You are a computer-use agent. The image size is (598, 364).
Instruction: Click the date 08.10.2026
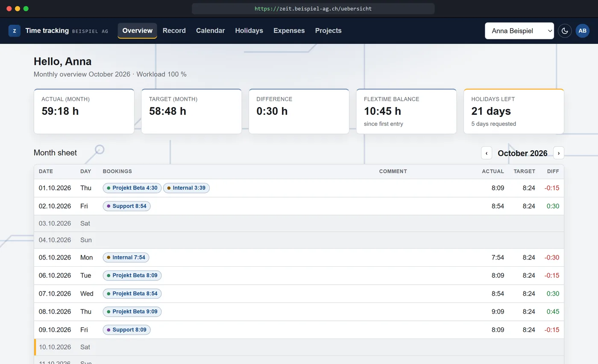click(55, 312)
